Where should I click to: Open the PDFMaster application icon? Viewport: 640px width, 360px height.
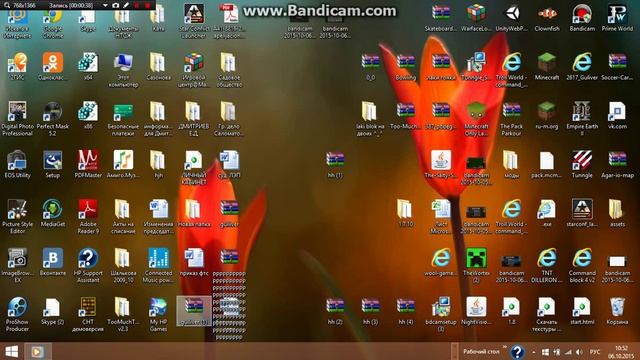click(x=88, y=164)
